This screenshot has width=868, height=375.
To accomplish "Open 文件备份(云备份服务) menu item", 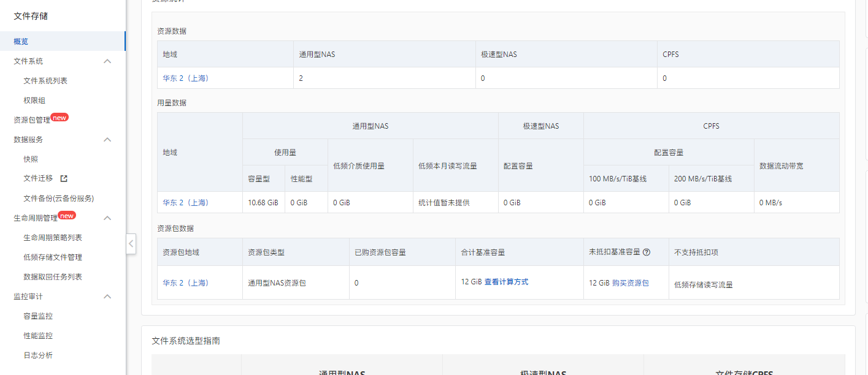I will (x=58, y=199).
